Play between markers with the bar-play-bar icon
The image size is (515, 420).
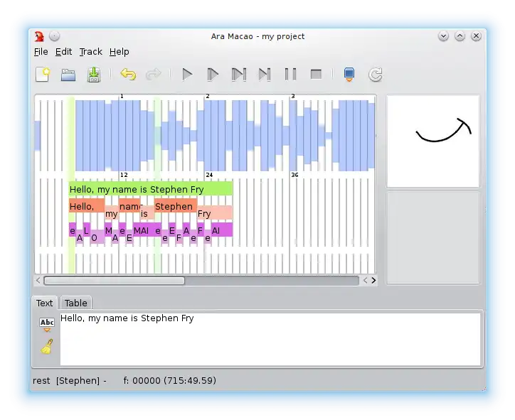(239, 74)
